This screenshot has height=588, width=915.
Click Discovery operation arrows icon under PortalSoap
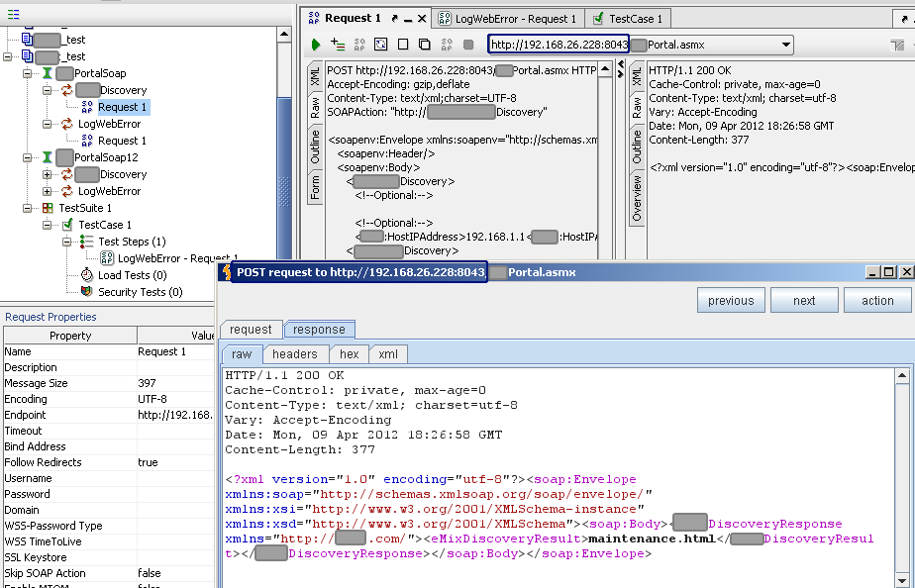click(x=66, y=90)
